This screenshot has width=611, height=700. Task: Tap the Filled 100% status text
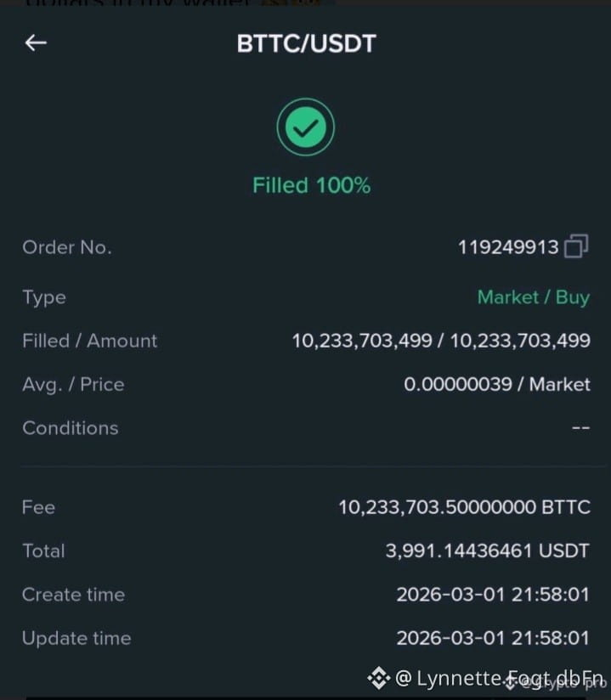click(311, 185)
